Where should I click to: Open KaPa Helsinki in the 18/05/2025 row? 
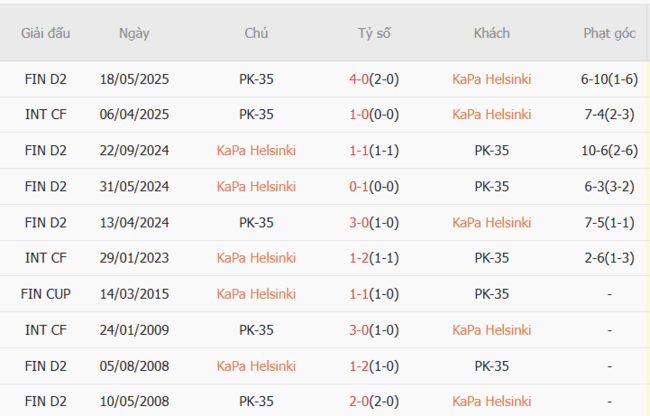tap(491, 79)
